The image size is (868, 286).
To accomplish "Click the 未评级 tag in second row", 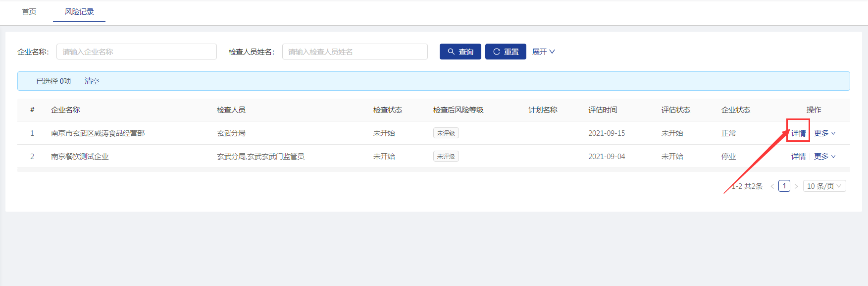I will point(446,156).
